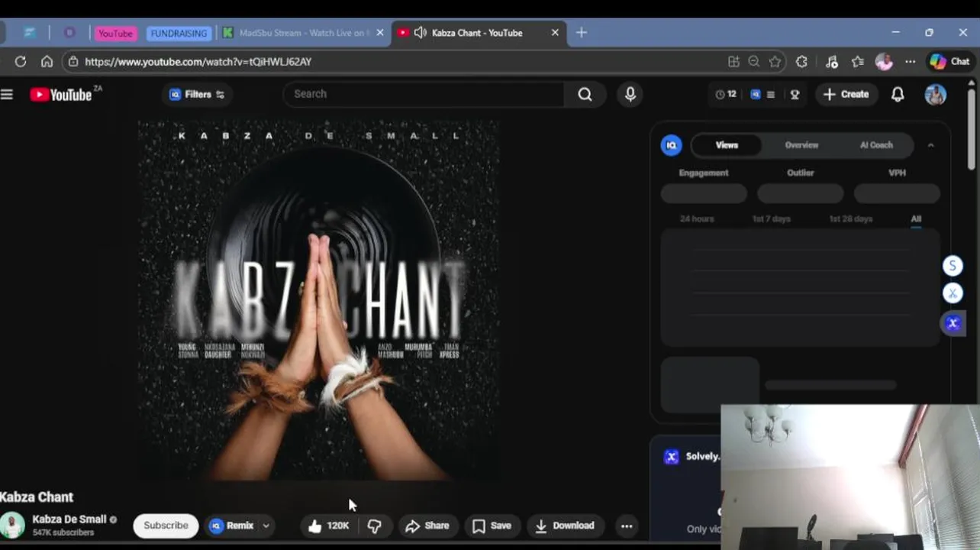Mute the Kabza Chant tab audio icon
The image size is (980, 550).
tap(420, 33)
